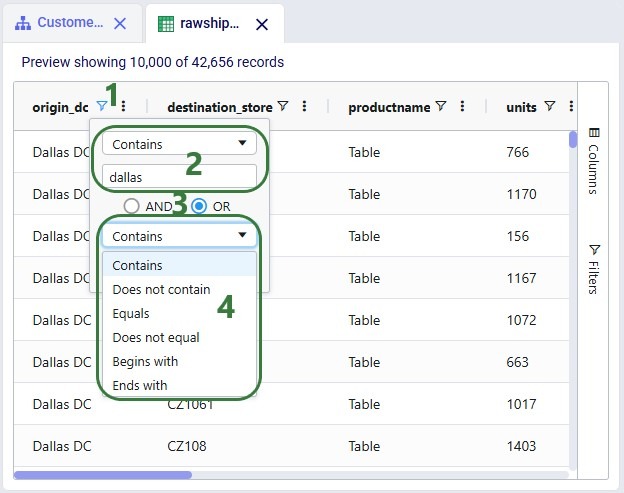Viewport: 624px width, 493px height.
Task: Collapse the second Contains condition dropdown
Action: click(179, 236)
